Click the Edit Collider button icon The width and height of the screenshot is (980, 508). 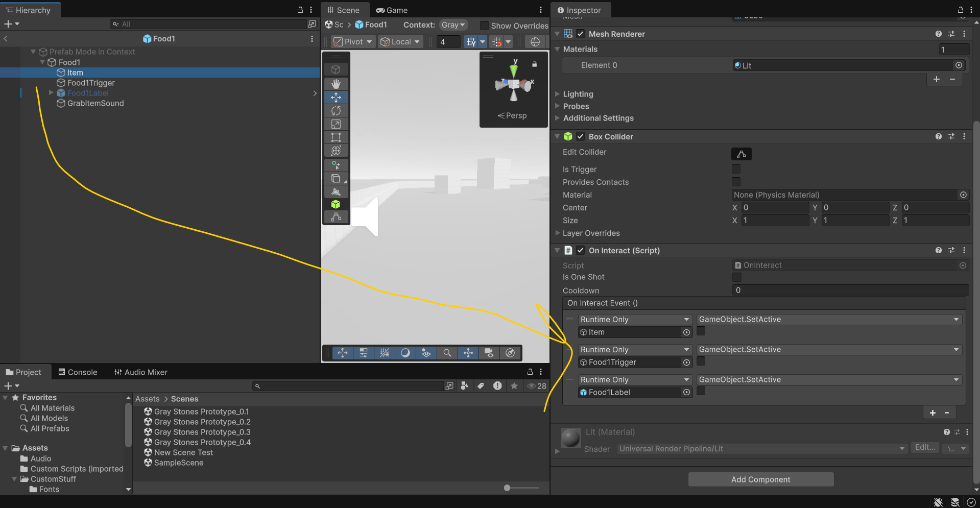click(x=741, y=154)
